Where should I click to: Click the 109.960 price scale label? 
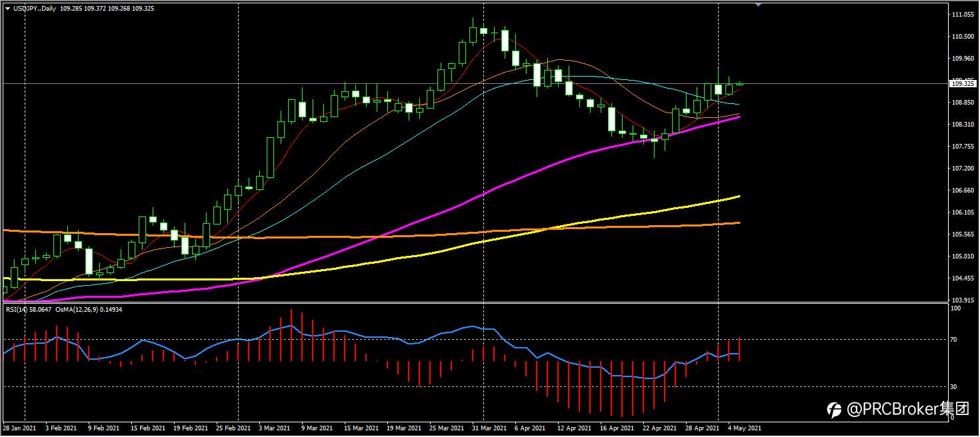(x=963, y=59)
